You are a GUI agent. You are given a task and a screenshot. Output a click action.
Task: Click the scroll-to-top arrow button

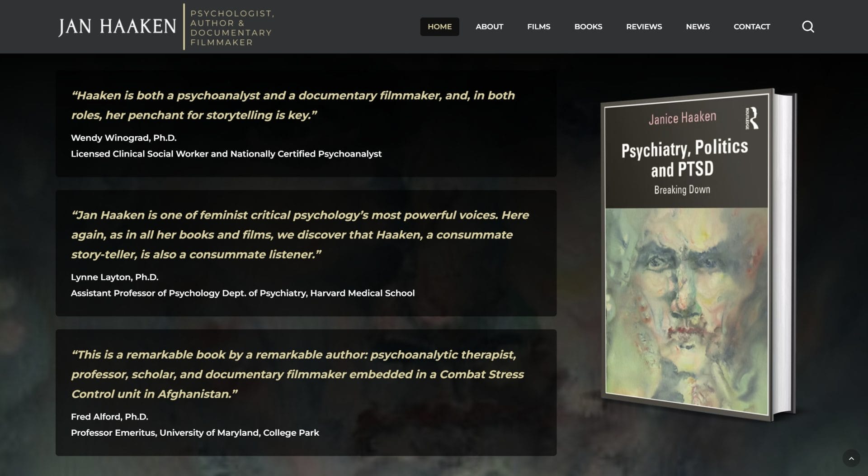point(851,458)
